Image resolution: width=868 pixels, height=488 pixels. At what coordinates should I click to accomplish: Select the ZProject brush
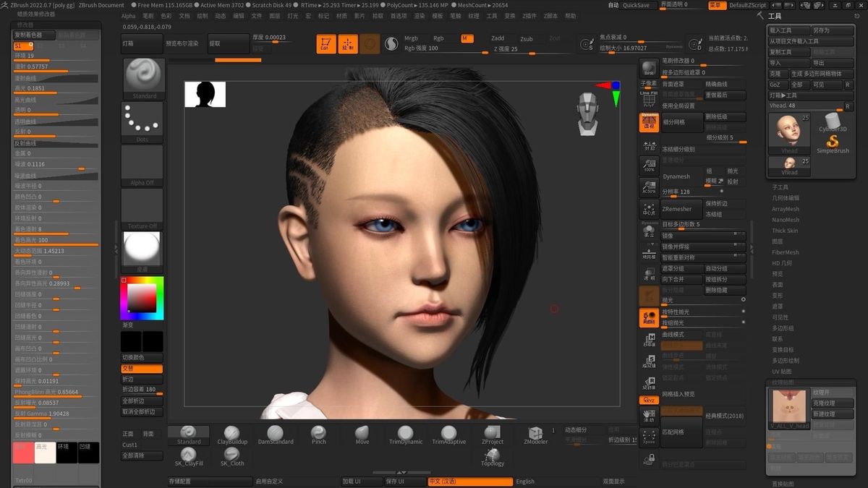(493, 435)
